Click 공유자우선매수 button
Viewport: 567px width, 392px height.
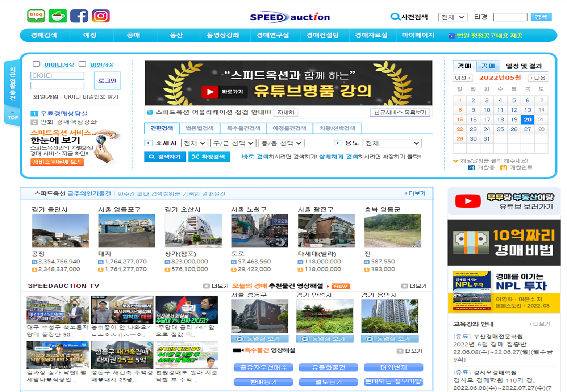click(263, 367)
